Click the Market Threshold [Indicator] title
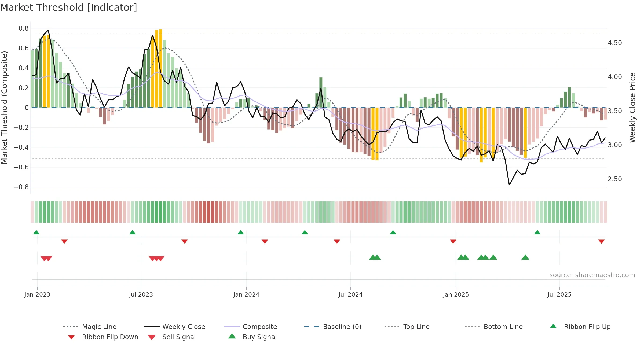The image size is (644, 362). click(69, 8)
